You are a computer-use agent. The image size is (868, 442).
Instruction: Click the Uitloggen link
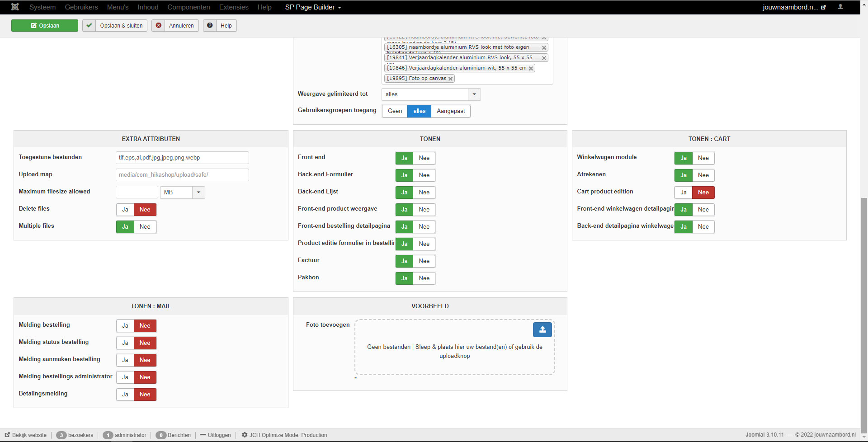pyautogui.click(x=216, y=435)
